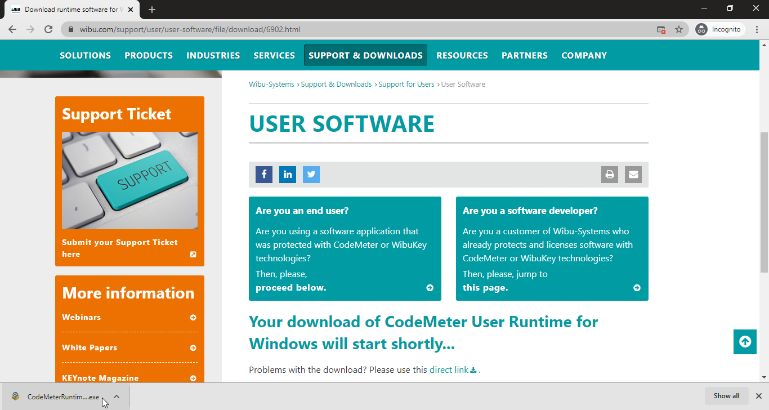Click browser forward arrow
The height and width of the screenshot is (410, 769).
[30, 29]
